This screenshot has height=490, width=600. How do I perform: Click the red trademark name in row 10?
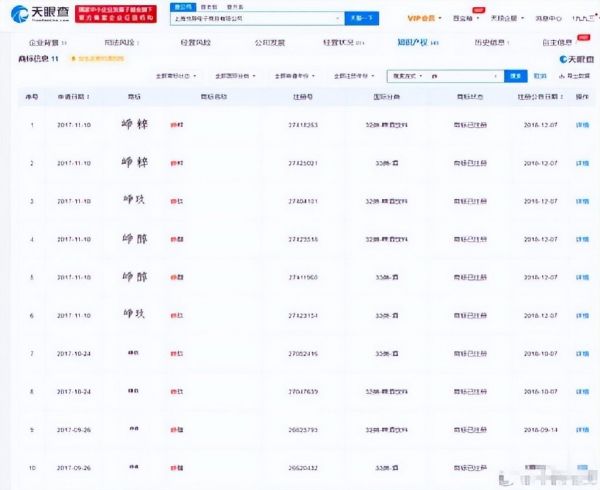click(x=176, y=468)
